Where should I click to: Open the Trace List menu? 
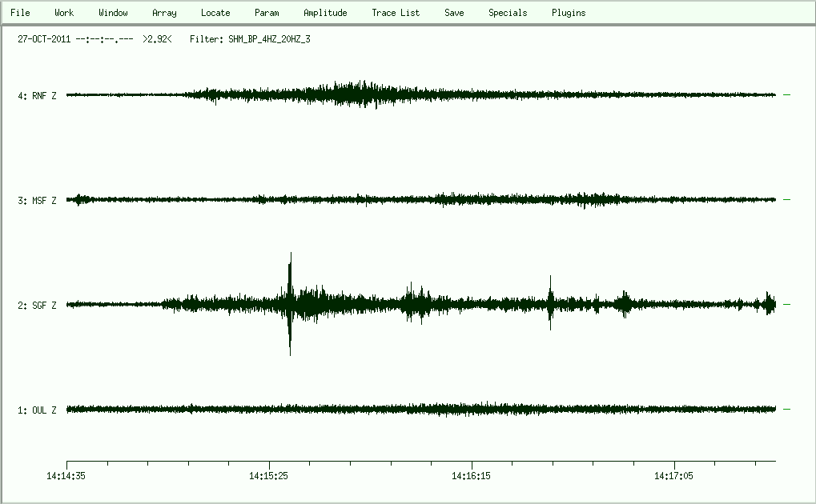[396, 13]
